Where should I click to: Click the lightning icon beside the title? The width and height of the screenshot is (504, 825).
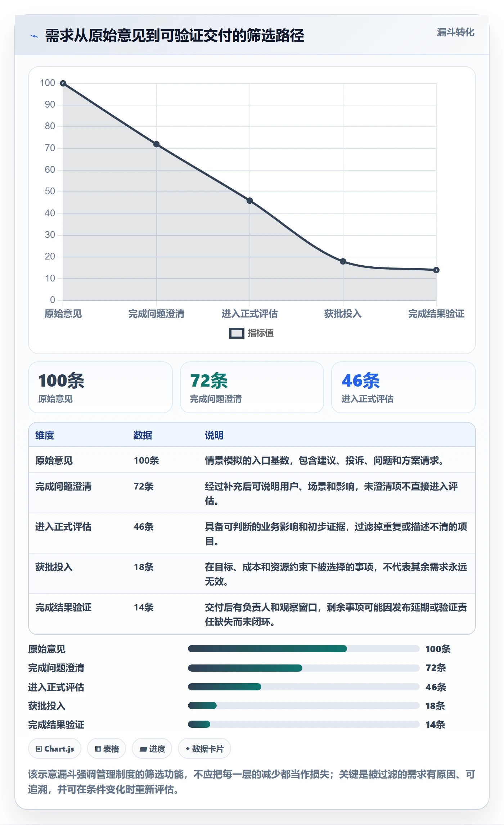tap(34, 36)
